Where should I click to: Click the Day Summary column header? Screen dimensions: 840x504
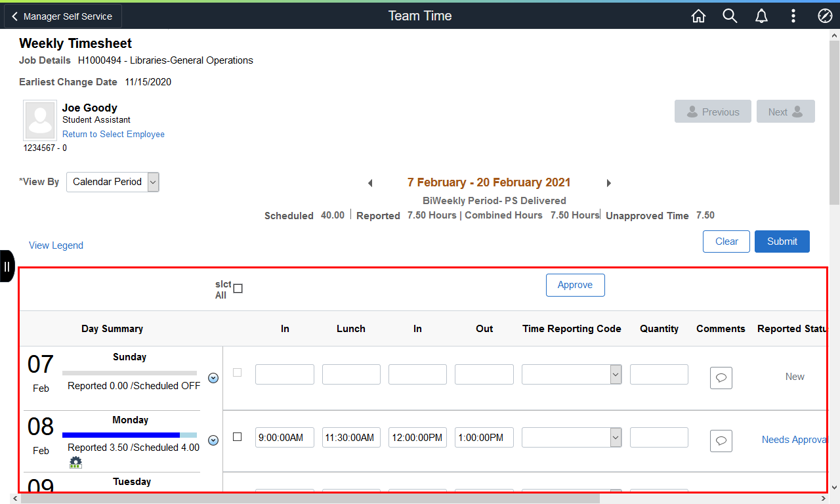112,329
